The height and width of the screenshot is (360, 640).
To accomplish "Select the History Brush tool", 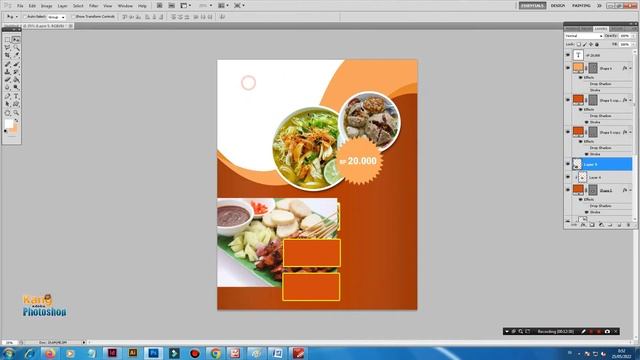I will coord(16,72).
